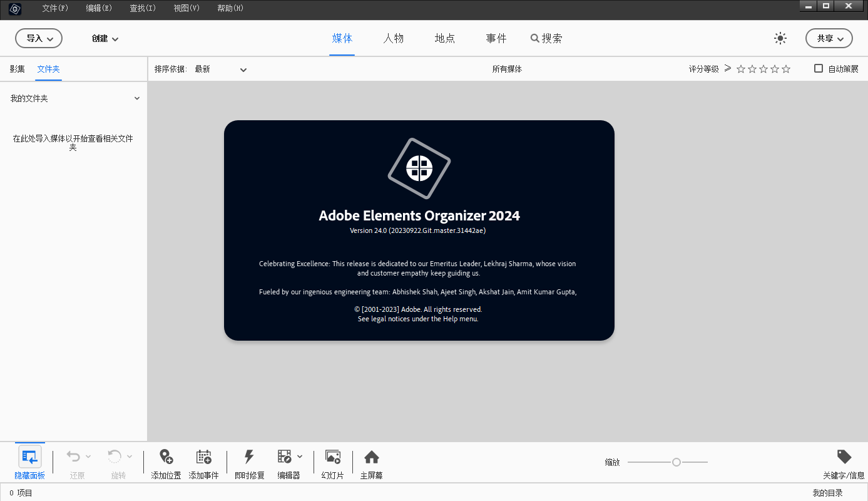The image size is (868, 501).
Task: Expand the Undo dropdown arrow
Action: point(88,456)
